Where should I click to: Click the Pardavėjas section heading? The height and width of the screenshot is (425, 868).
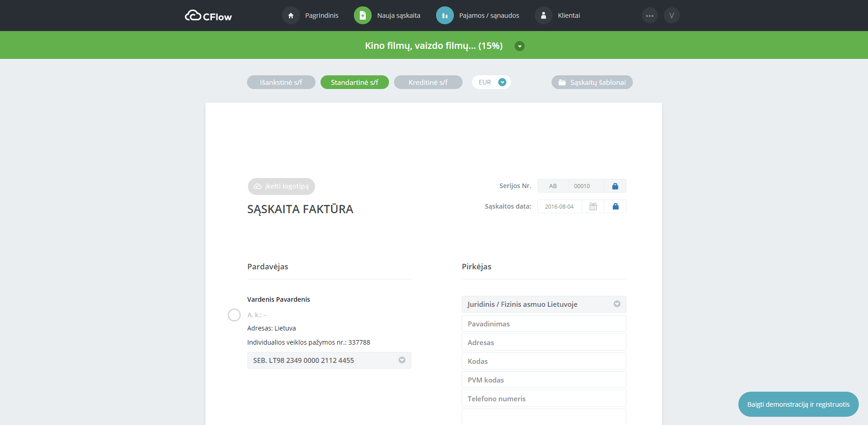268,267
